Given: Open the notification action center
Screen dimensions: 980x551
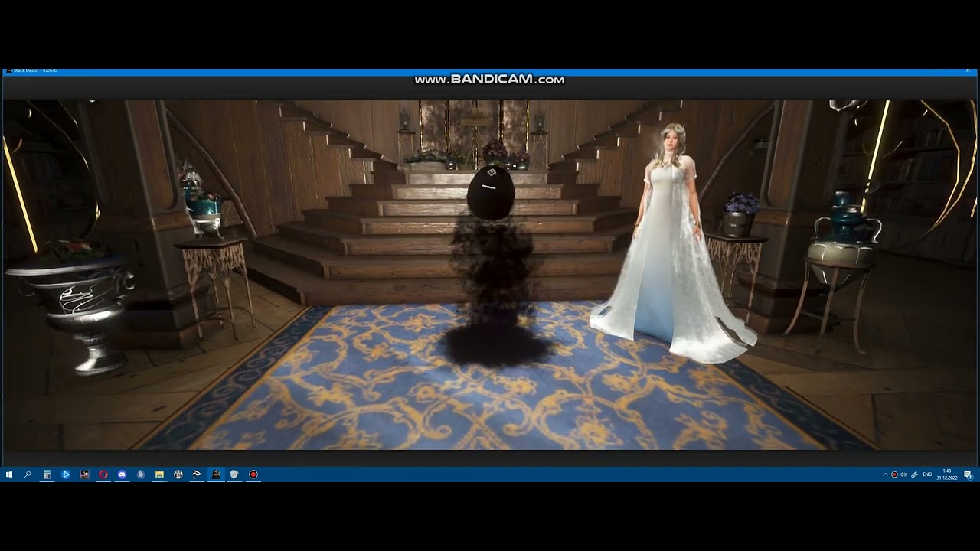Looking at the screenshot, I should pos(969,474).
